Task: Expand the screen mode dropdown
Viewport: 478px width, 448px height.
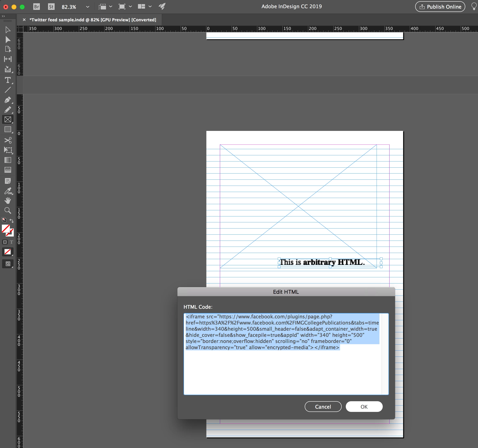Action: point(130,7)
